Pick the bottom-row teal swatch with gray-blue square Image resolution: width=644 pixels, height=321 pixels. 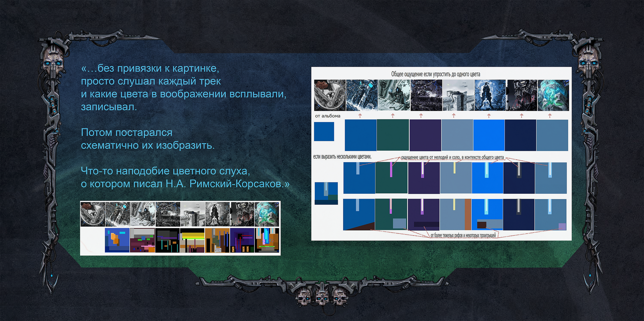tap(391, 214)
